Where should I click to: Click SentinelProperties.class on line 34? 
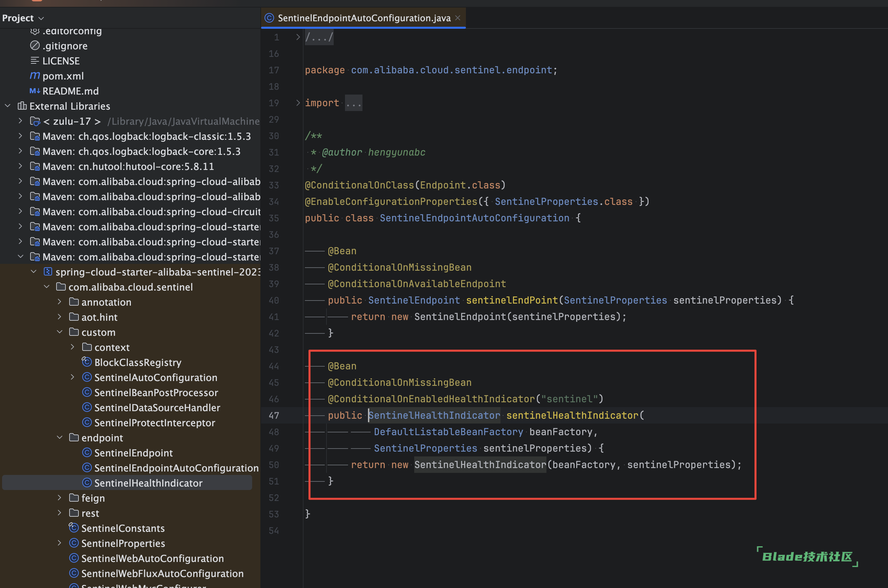pyautogui.click(x=564, y=201)
